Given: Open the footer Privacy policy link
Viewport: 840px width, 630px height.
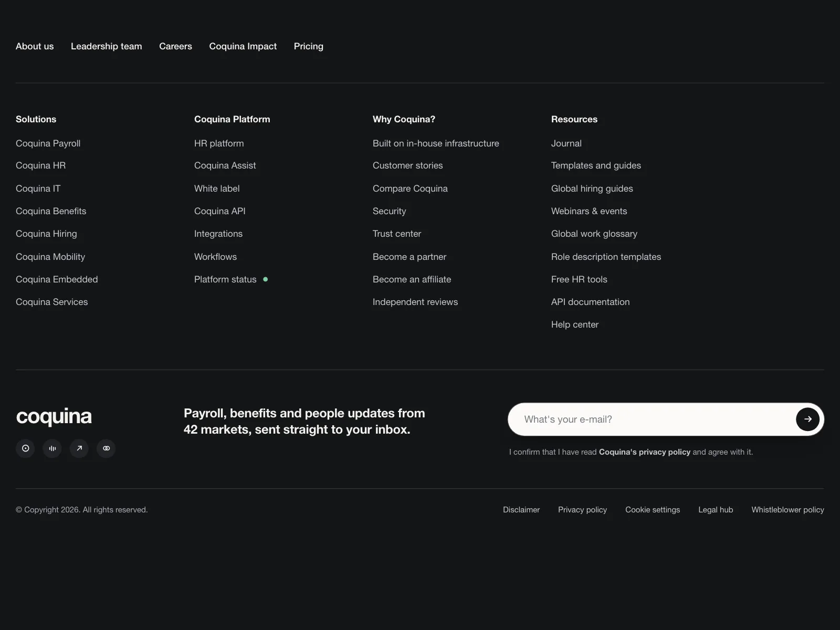Looking at the screenshot, I should pos(582,510).
